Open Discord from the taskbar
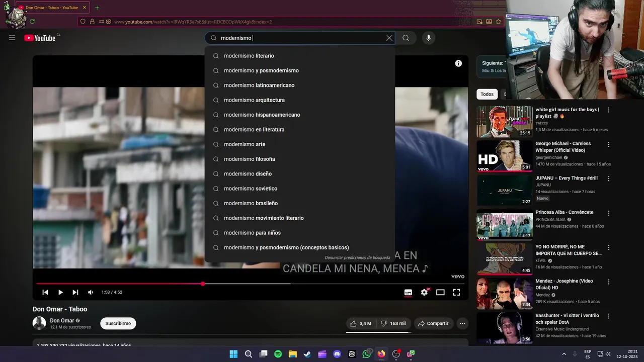 coord(337,354)
